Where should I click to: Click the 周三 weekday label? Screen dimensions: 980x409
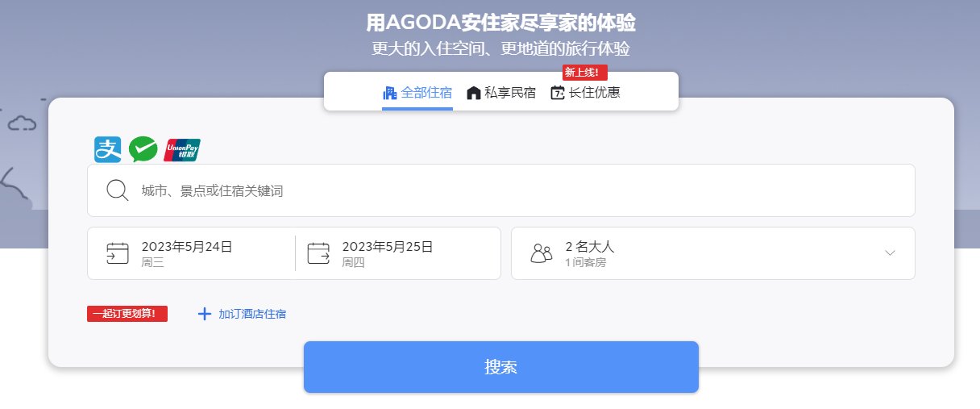[152, 263]
